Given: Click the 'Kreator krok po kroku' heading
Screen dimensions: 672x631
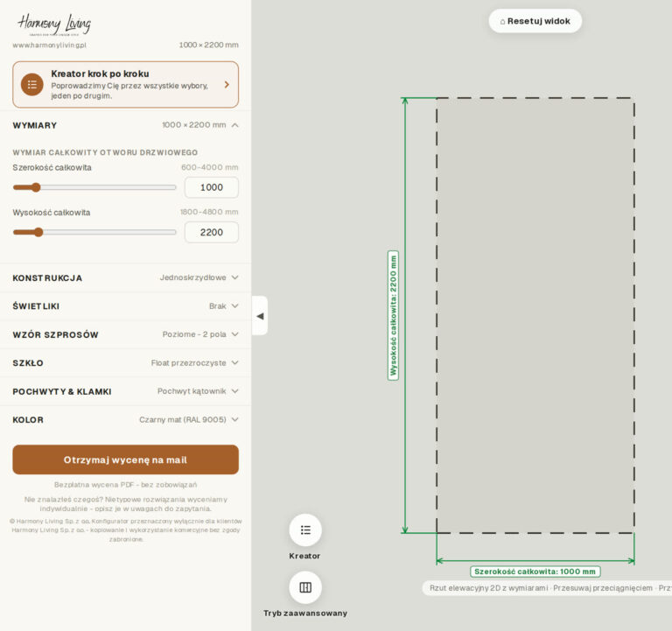Looking at the screenshot, I should [x=100, y=74].
